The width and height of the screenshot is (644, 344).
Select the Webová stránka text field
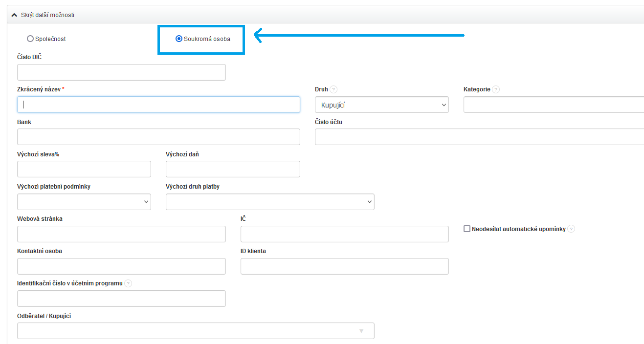coord(121,234)
